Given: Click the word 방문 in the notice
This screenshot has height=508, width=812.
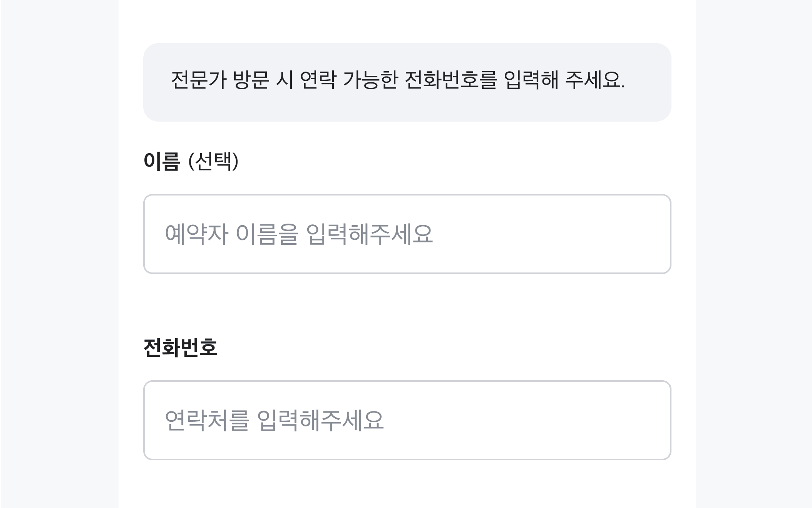Looking at the screenshot, I should pyautogui.click(x=251, y=80).
